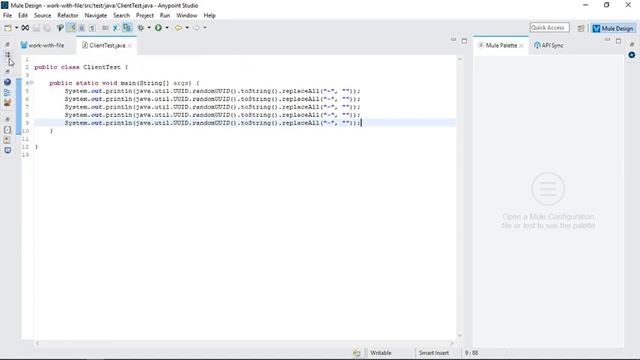Image resolution: width=640 pixels, height=360 pixels.
Task: Click the teal X toolbar icon
Action: coord(116,28)
